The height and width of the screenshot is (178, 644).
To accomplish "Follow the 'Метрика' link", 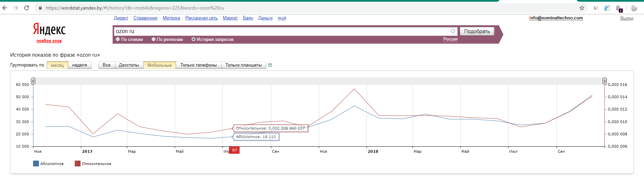I will click(171, 18).
